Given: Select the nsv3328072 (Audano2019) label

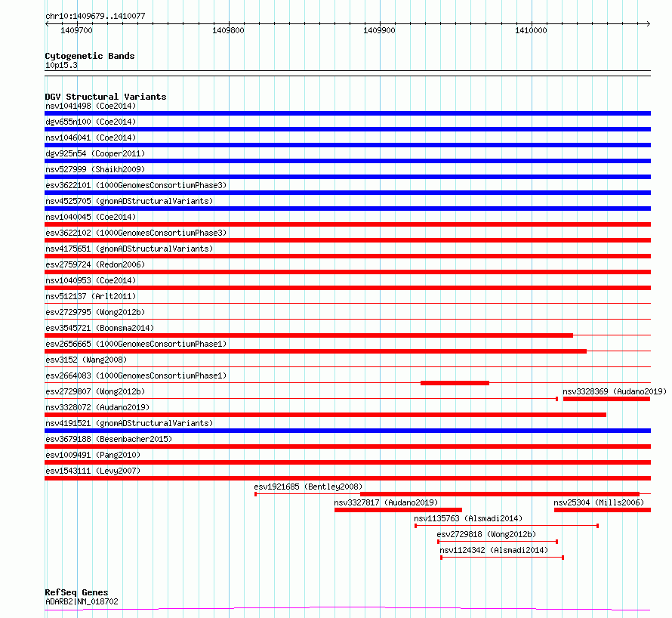Looking at the screenshot, I should click(97, 407).
